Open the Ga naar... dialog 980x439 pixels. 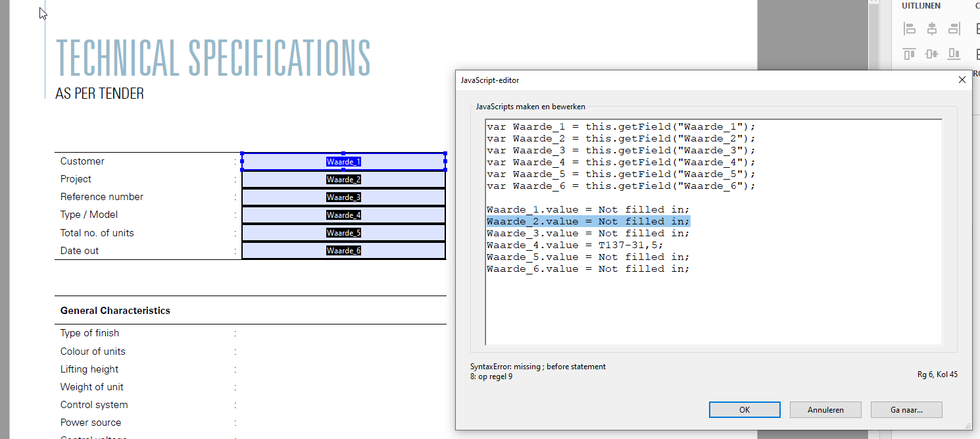[906, 409]
